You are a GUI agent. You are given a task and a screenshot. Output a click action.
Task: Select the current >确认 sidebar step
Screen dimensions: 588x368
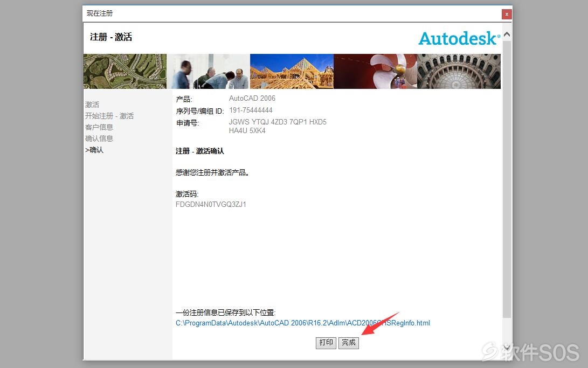click(94, 150)
